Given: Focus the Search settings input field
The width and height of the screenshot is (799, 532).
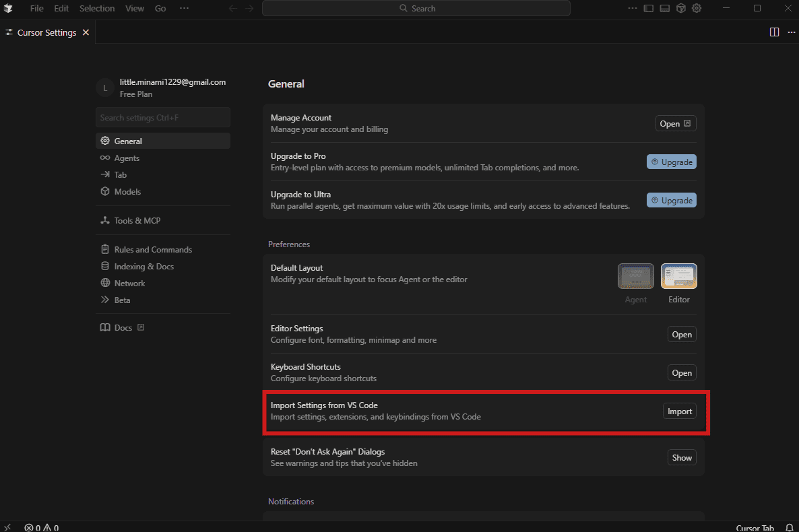Looking at the screenshot, I should 162,118.
